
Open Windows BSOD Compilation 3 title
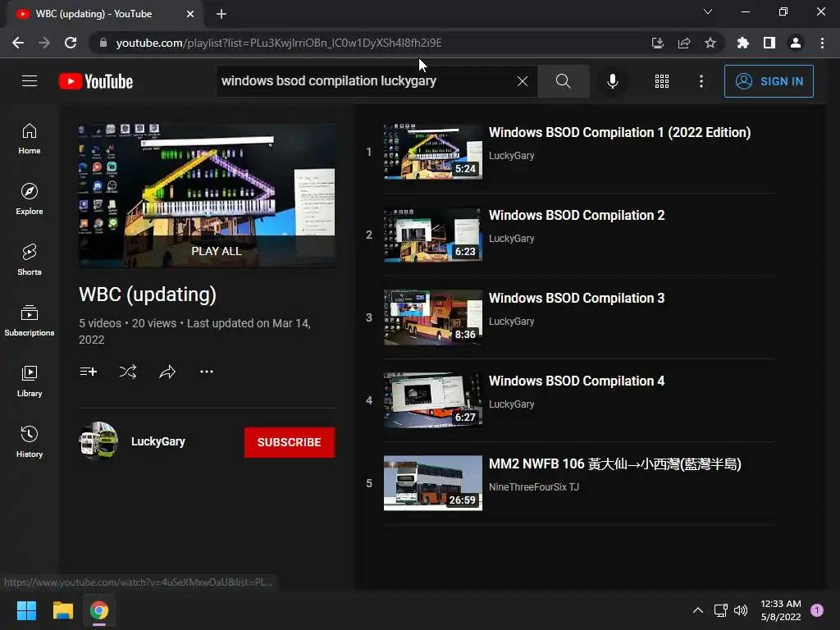pyautogui.click(x=577, y=298)
